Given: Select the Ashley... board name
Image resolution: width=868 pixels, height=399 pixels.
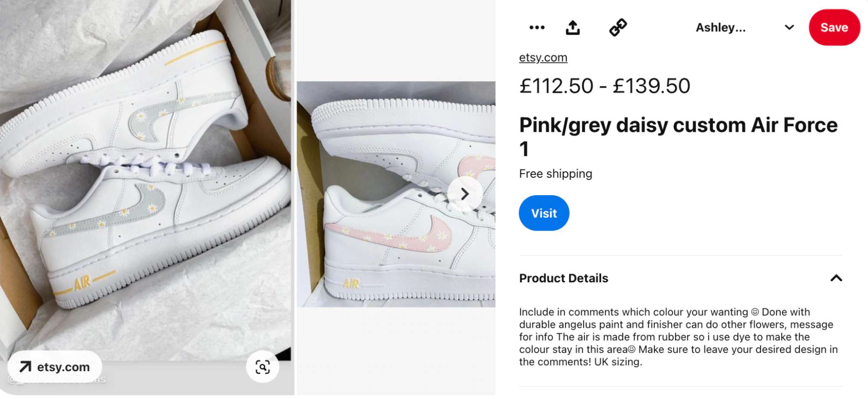Looking at the screenshot, I should tap(720, 28).
